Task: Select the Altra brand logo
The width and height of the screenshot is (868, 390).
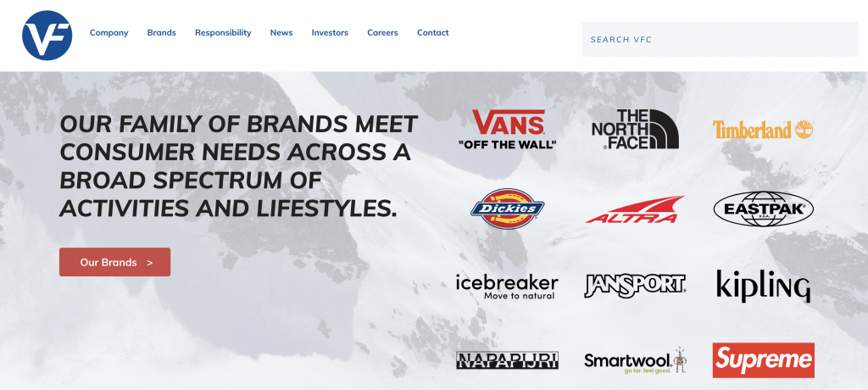Action: click(x=635, y=209)
